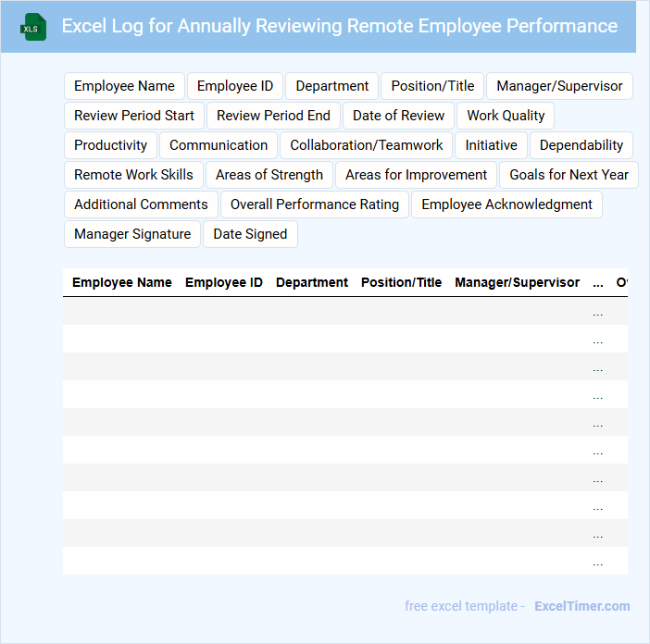The height and width of the screenshot is (644, 650).
Task: Select the Employee ID tag
Action: [235, 86]
